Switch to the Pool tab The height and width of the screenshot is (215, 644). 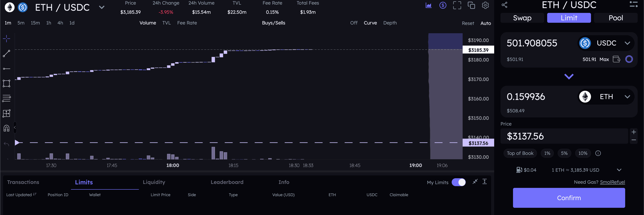(616, 18)
